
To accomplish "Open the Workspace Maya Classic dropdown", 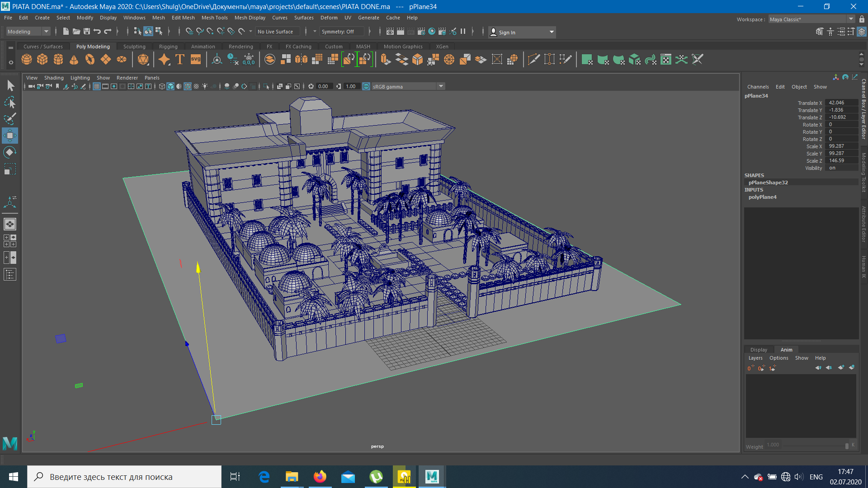I will tap(850, 19).
